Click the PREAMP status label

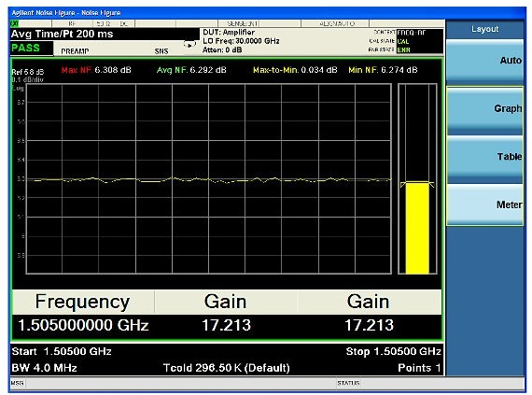pos(75,51)
